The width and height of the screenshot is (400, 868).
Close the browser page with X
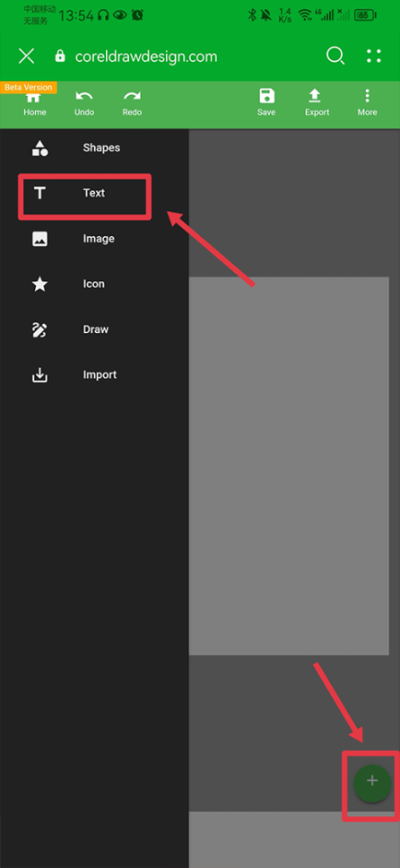click(x=27, y=56)
